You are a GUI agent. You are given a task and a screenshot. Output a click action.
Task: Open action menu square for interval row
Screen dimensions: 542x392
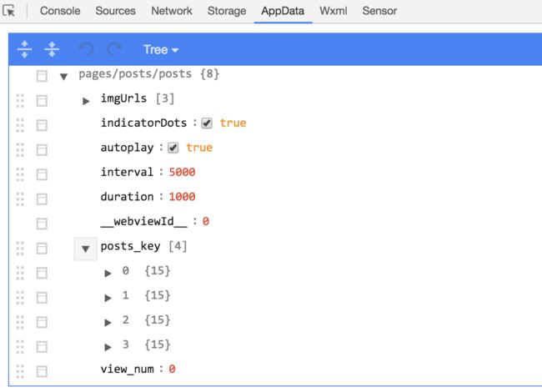[x=42, y=174]
